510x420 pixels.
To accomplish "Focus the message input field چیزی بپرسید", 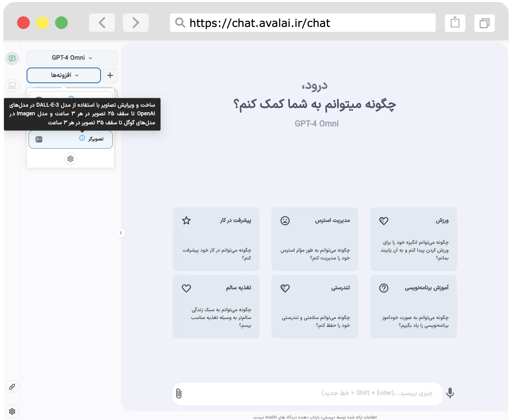I will coord(307,394).
